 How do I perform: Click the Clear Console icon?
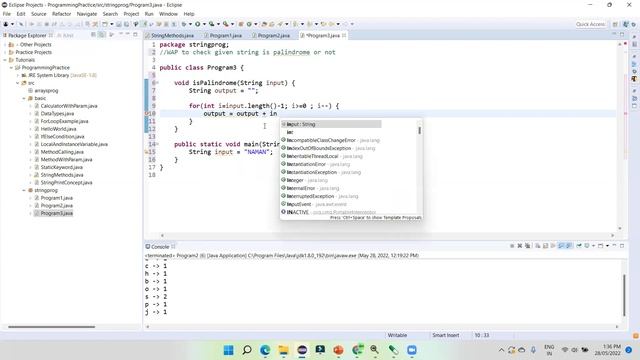pos(538,246)
